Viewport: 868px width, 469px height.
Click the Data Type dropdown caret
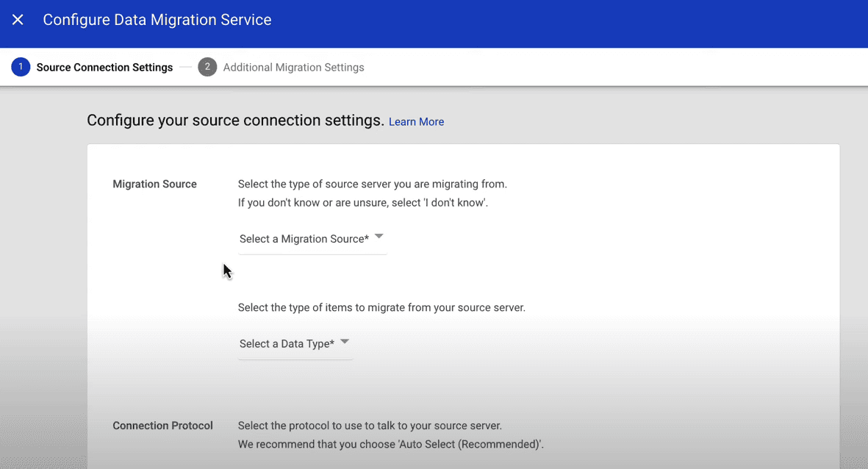[344, 340]
